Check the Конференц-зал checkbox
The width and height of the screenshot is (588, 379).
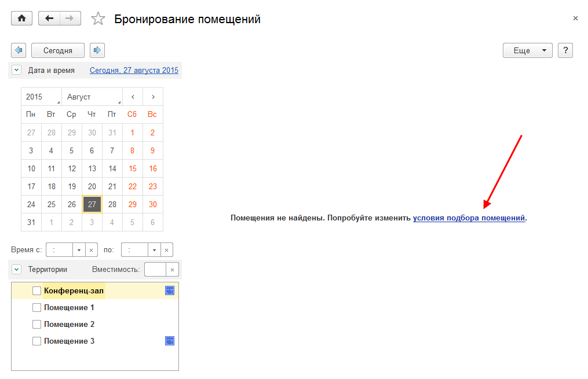tap(36, 290)
